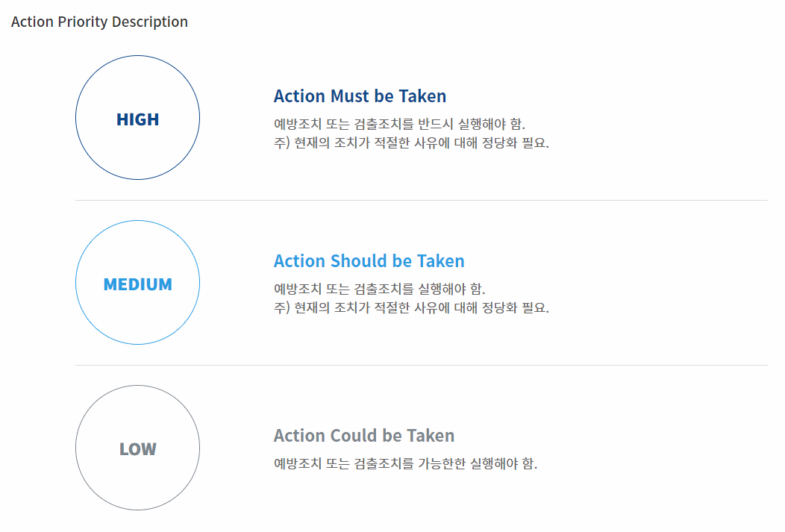Click the 주) note line under HIGH
Screen dimensions: 785x532
[x=411, y=143]
